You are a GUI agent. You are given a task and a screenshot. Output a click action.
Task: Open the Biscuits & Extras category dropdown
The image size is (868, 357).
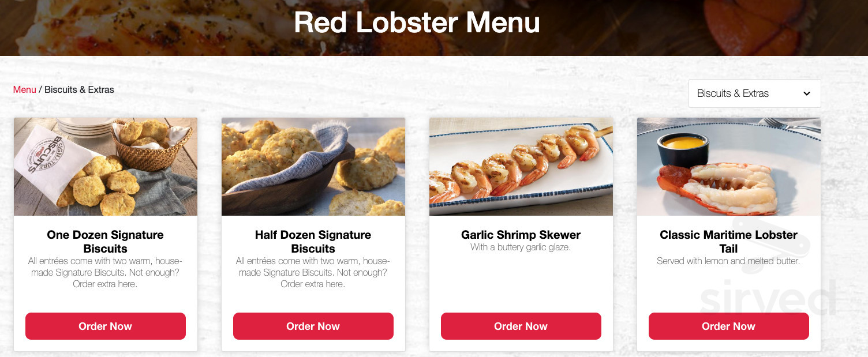(754, 93)
